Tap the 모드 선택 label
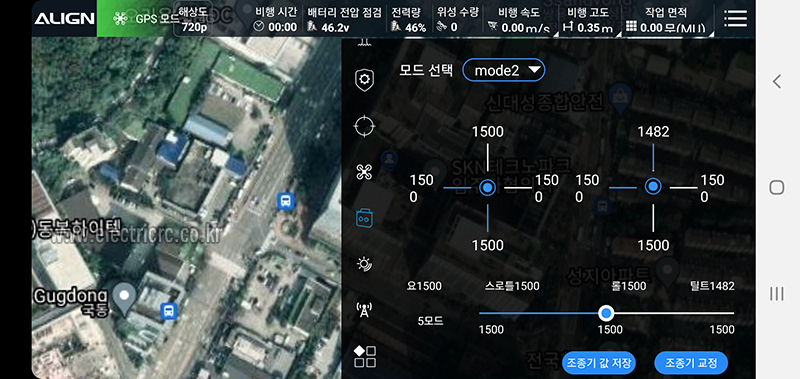Image resolution: width=800 pixels, height=379 pixels. point(426,71)
